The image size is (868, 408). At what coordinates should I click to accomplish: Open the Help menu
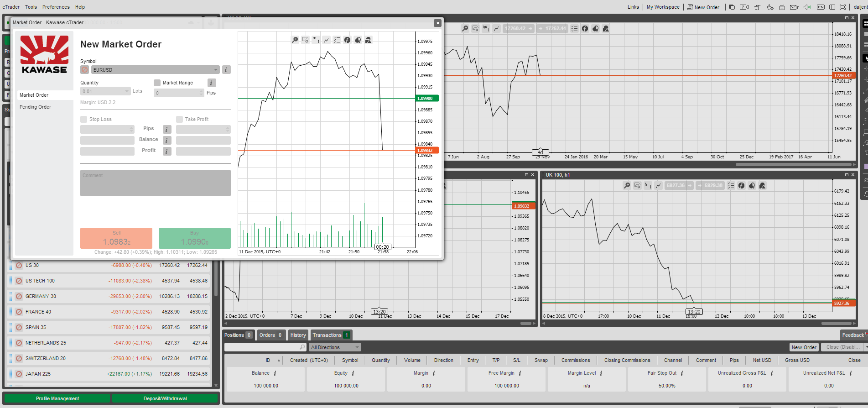point(80,7)
